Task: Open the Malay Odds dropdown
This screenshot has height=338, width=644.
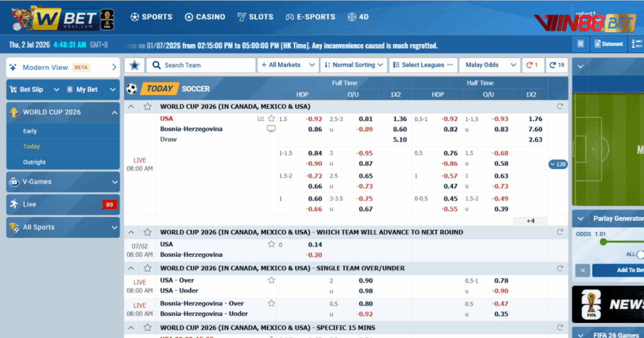Action: pyautogui.click(x=489, y=65)
